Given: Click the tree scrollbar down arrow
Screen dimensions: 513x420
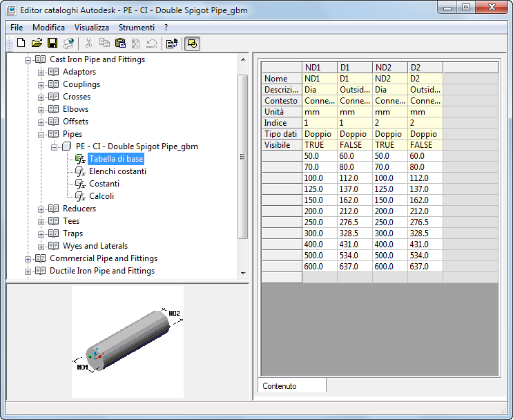Looking at the screenshot, I should pyautogui.click(x=243, y=273).
